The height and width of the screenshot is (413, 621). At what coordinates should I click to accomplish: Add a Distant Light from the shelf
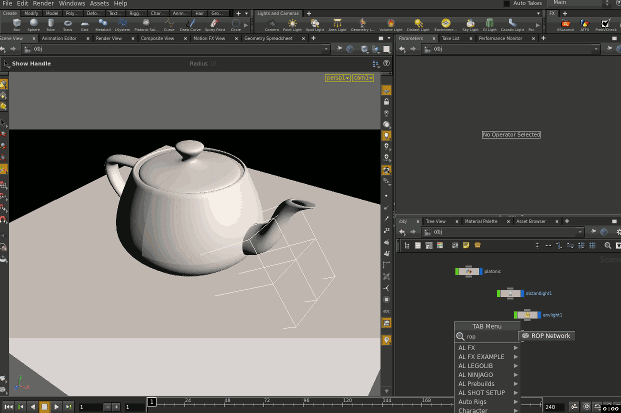[x=418, y=25]
